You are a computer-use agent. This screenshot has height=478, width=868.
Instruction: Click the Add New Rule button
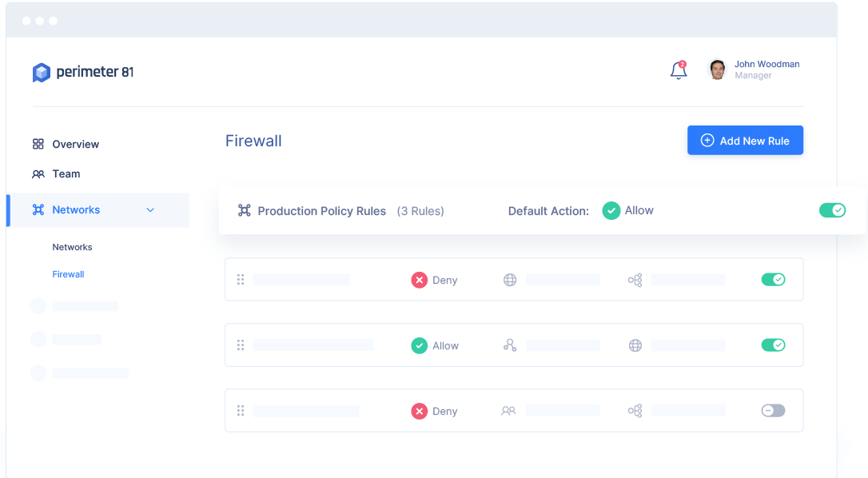click(x=745, y=140)
